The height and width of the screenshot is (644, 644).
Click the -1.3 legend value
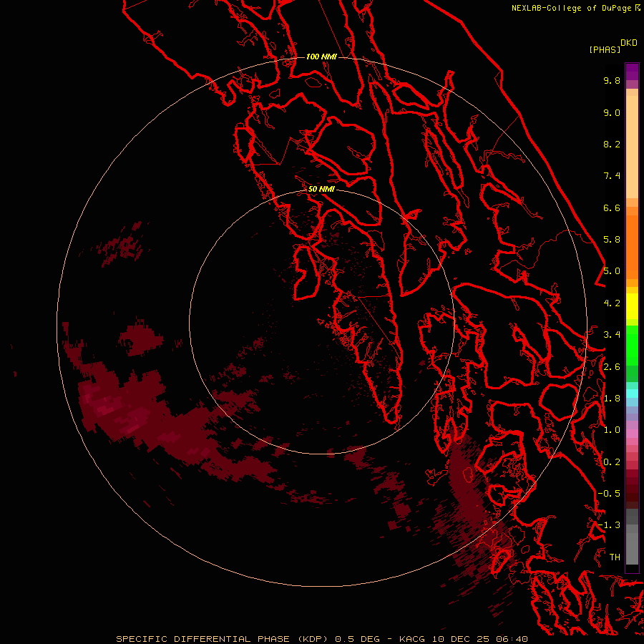tap(609, 525)
